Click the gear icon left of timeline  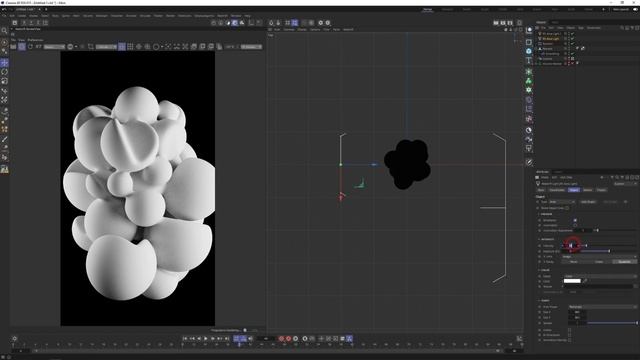point(15,338)
